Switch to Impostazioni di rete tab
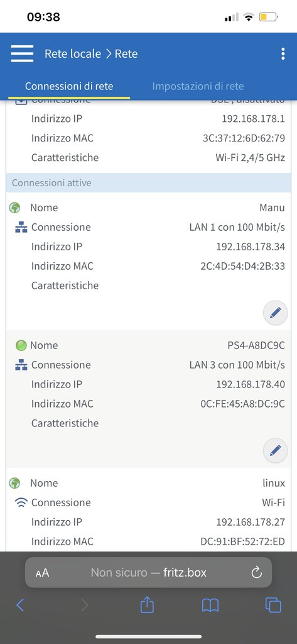The width and height of the screenshot is (297, 644). (198, 86)
